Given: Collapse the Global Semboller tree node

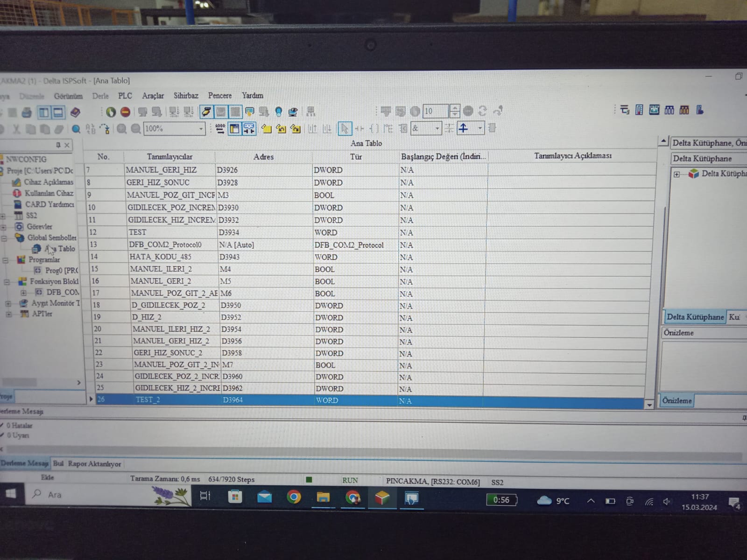Looking at the screenshot, I should tap(4, 238).
